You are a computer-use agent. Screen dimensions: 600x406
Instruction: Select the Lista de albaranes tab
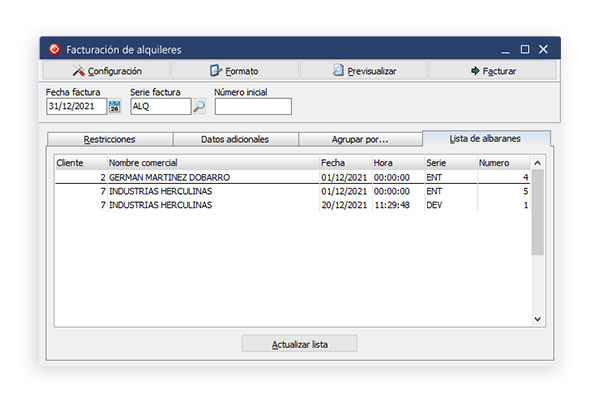(x=486, y=138)
